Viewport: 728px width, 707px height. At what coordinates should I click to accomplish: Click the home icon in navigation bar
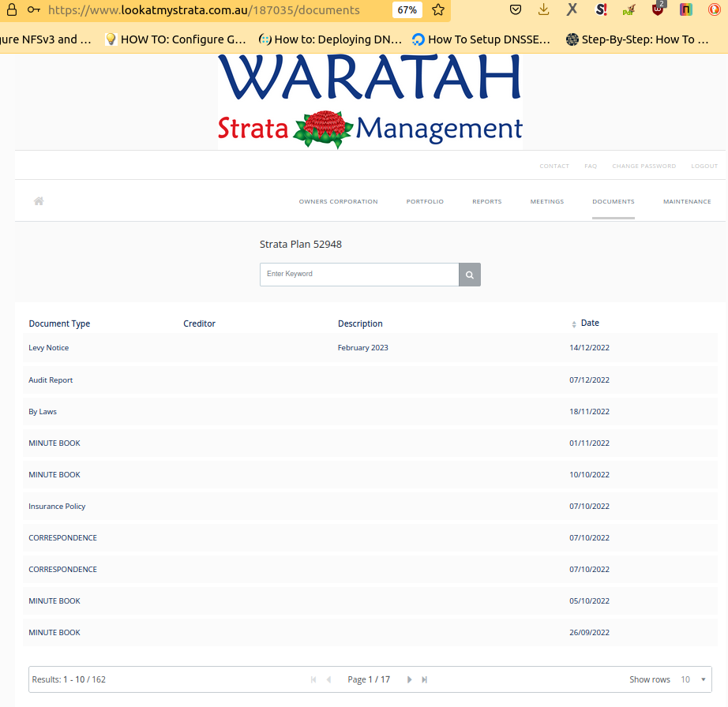pos(39,201)
